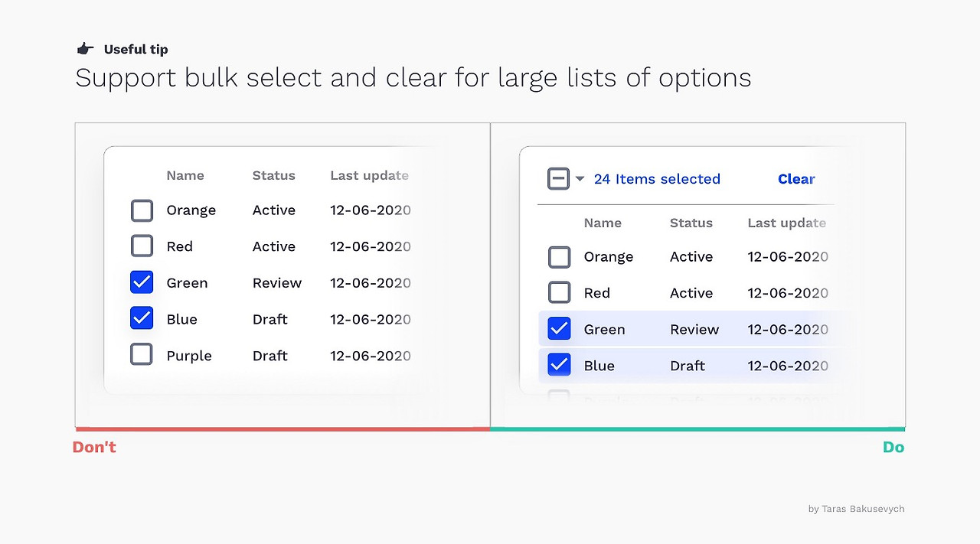Toggle Green's checkbox in the Do example
This screenshot has height=544, width=980.
[559, 328]
